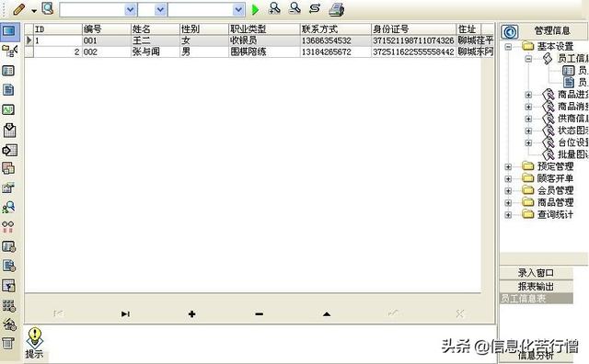Click the plain magnifier icon beside the refresh icon

[294, 8]
